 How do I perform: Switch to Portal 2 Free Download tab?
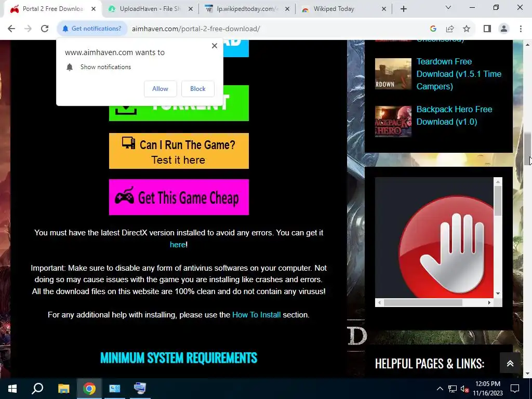coord(52,9)
